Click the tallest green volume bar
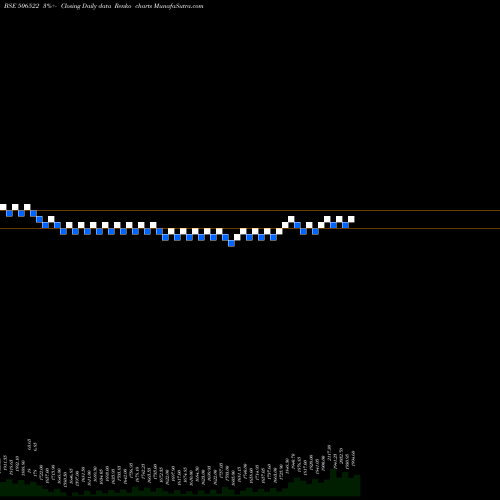 [333, 482]
